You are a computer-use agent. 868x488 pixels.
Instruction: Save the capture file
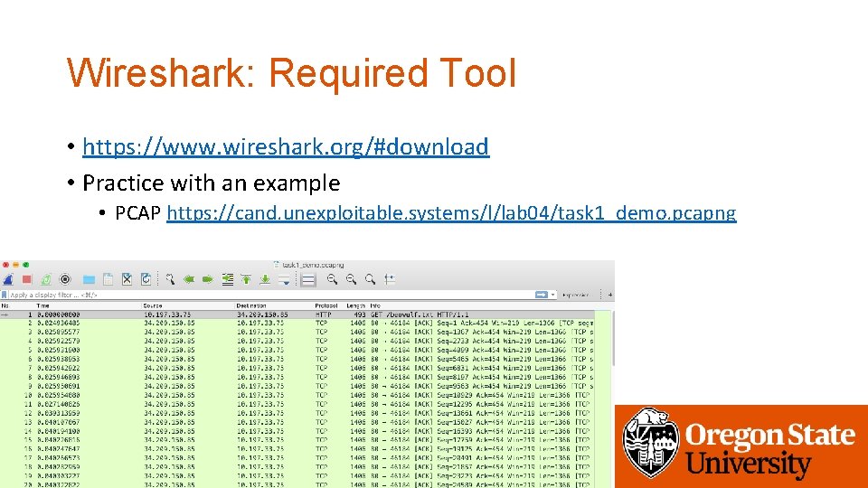point(108,279)
